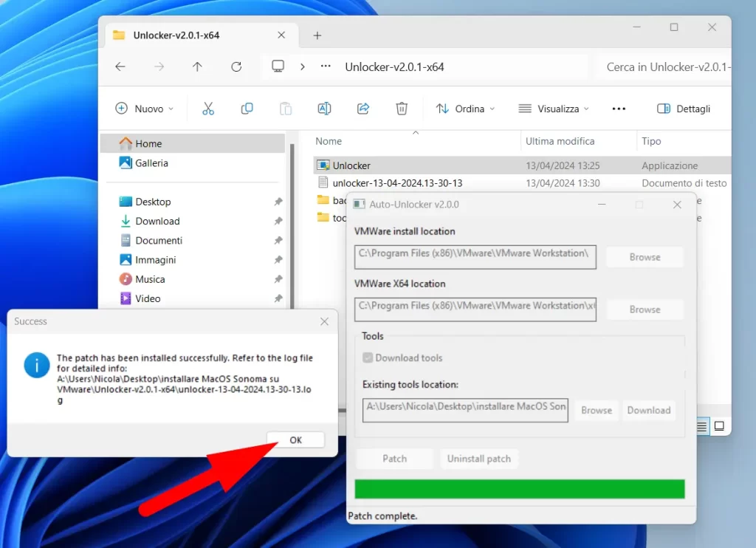Viewport: 756px width, 548px height.
Task: Open the Ordina sort dropdown
Action: pos(465,109)
